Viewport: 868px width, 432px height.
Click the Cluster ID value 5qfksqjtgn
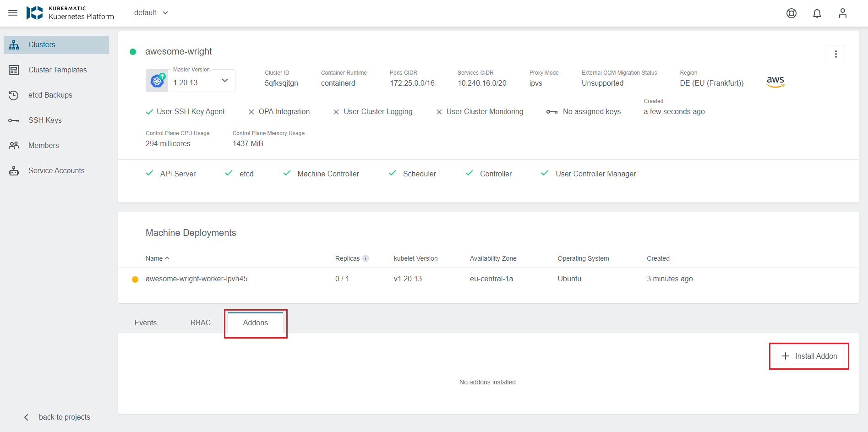281,83
